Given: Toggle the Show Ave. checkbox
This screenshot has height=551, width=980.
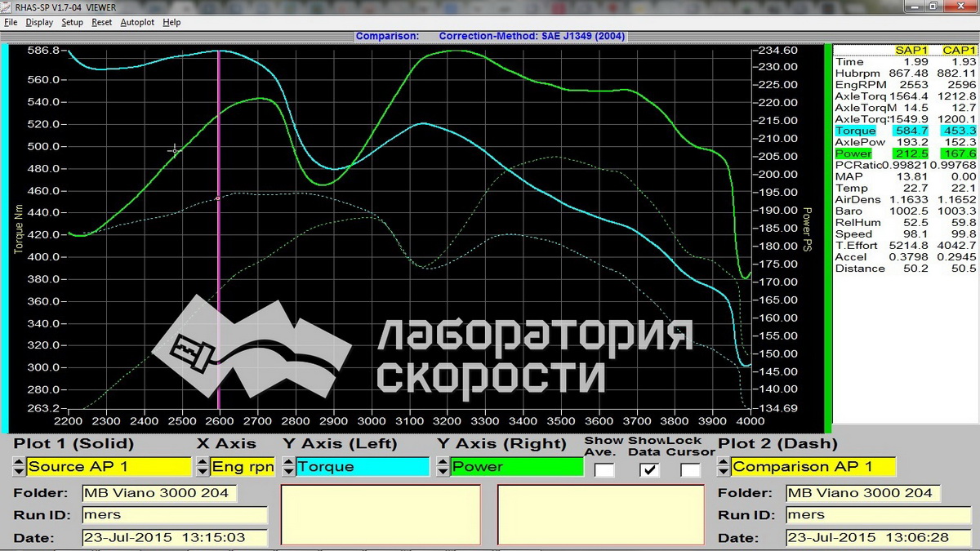Looking at the screenshot, I should point(604,469).
